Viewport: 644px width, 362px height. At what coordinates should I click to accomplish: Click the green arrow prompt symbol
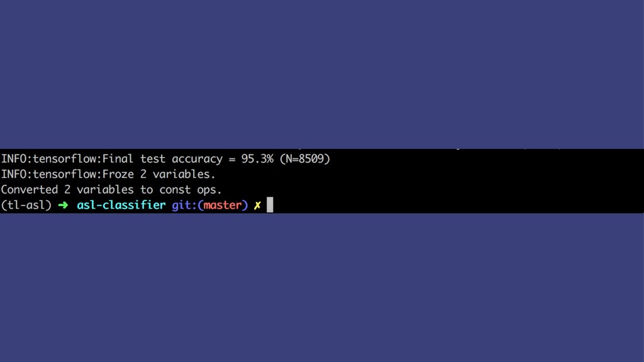click(x=63, y=206)
